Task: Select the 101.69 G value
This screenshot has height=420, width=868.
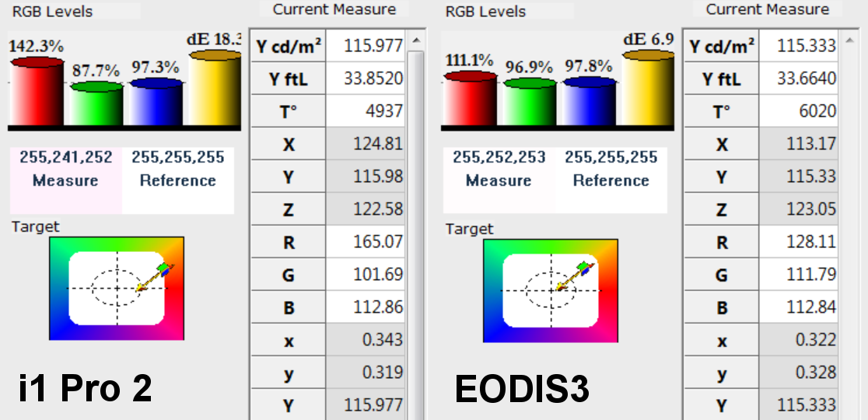Action: (x=366, y=275)
